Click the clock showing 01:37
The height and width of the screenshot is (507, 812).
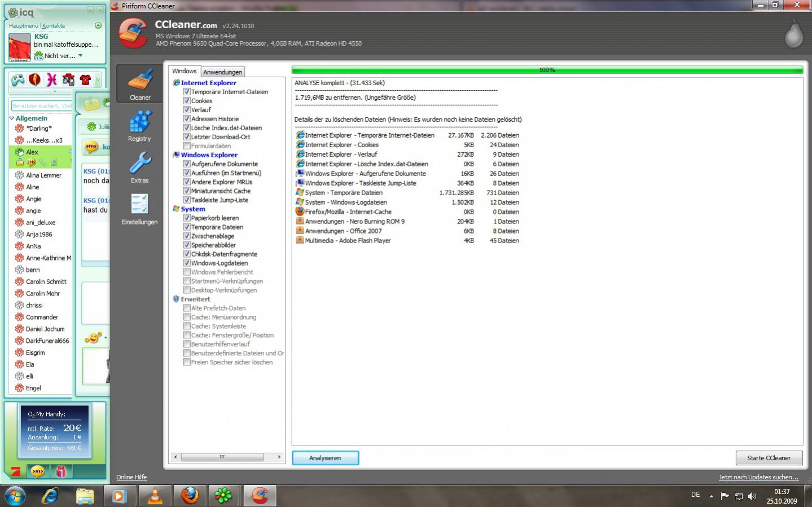782,492
